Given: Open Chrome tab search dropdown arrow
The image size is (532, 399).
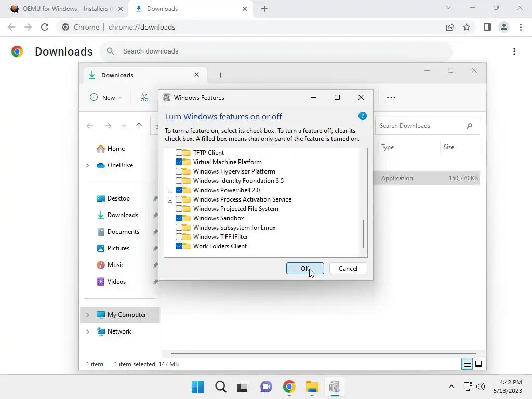Looking at the screenshot, I should (448, 8).
